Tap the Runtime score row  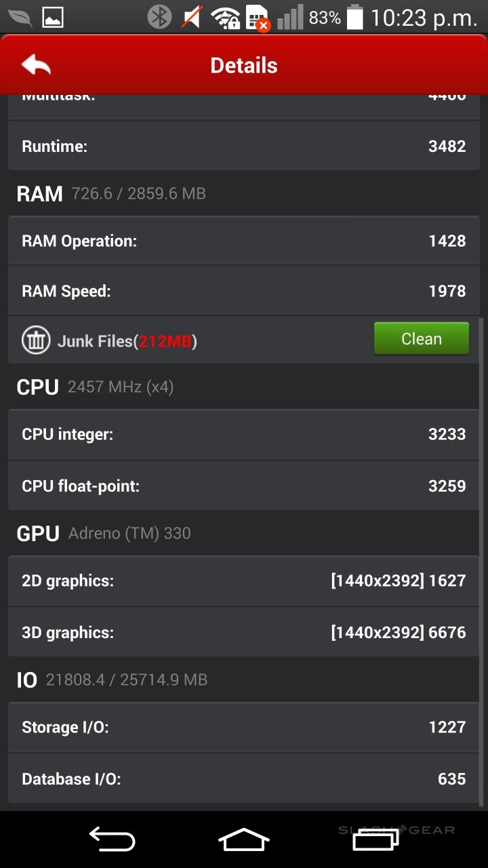pyautogui.click(x=244, y=146)
